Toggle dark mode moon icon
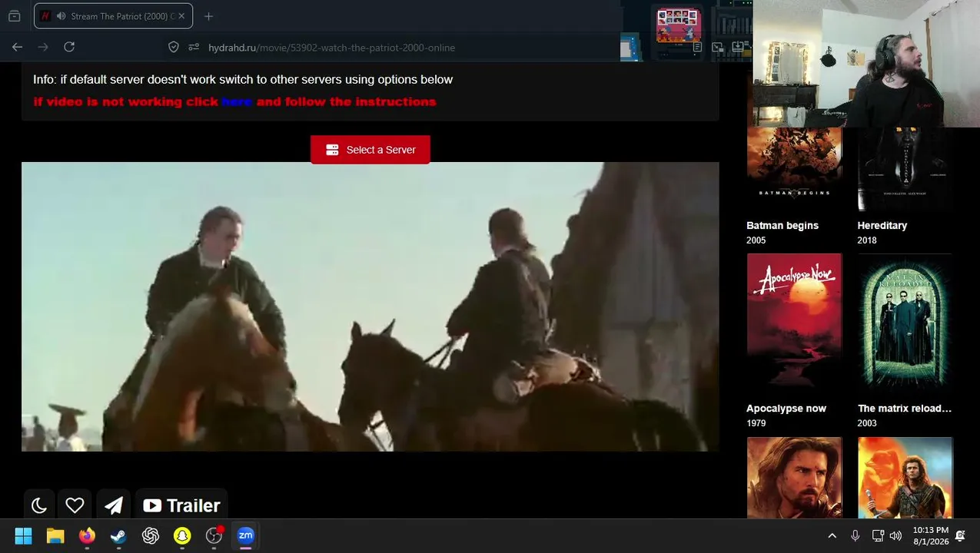980x553 pixels. pos(39,505)
